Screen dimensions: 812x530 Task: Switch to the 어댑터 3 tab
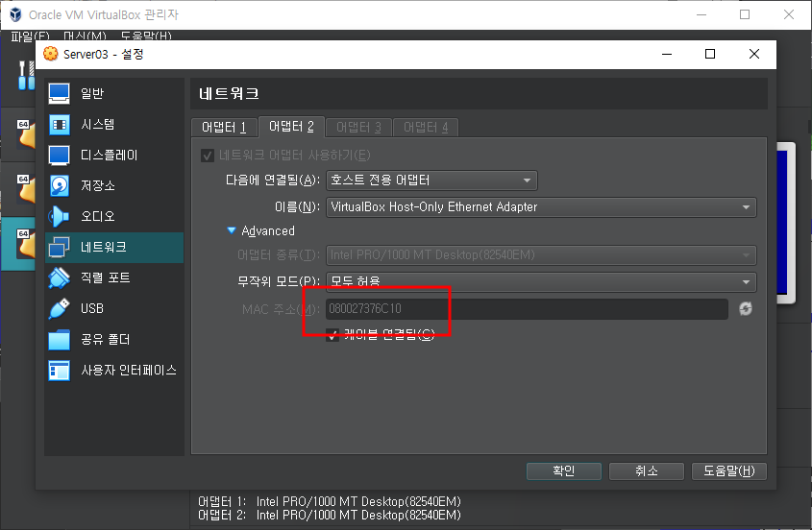pos(358,128)
